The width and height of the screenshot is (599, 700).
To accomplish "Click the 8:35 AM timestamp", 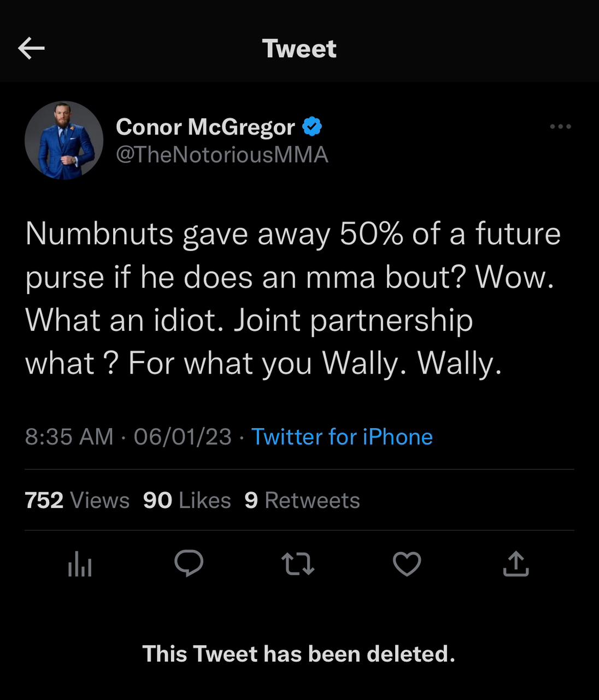I will [69, 437].
